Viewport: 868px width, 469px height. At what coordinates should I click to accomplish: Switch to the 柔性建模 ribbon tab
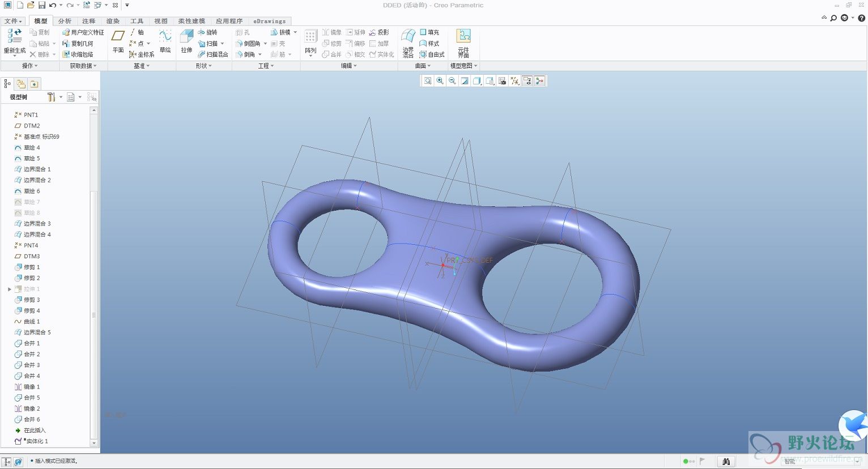[192, 21]
